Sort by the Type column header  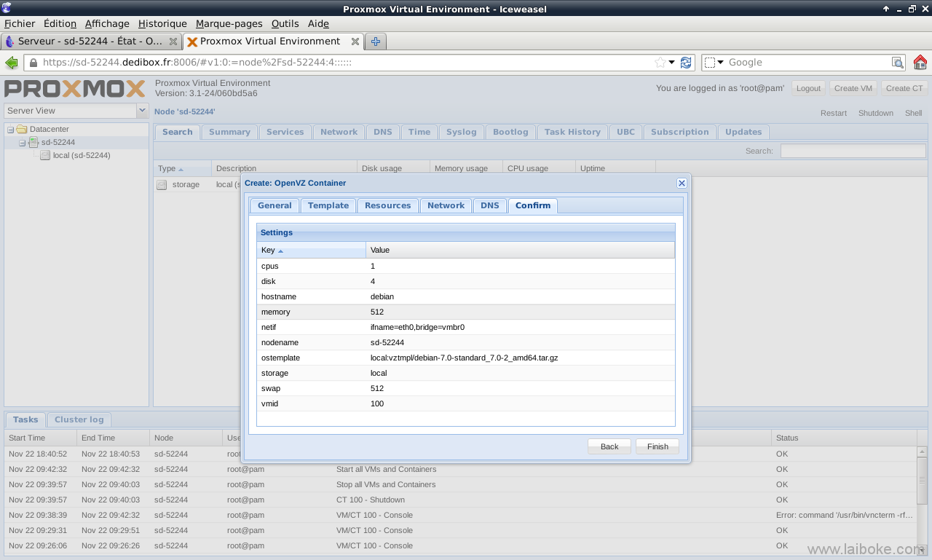(182, 168)
